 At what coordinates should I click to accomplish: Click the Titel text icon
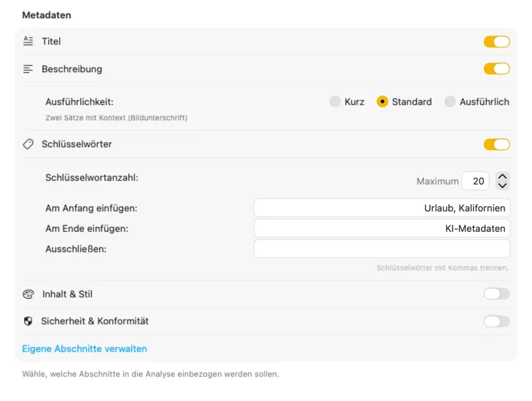pyautogui.click(x=28, y=42)
